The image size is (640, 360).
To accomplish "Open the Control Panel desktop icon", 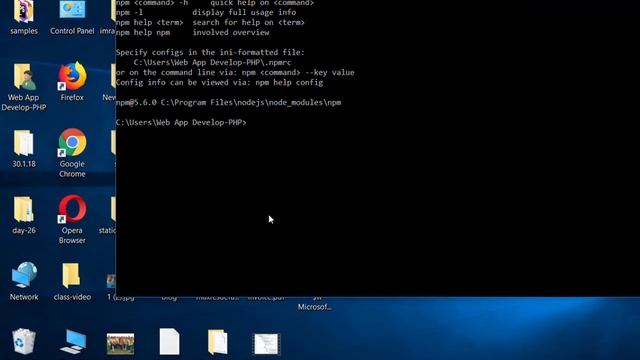I will click(72, 17).
